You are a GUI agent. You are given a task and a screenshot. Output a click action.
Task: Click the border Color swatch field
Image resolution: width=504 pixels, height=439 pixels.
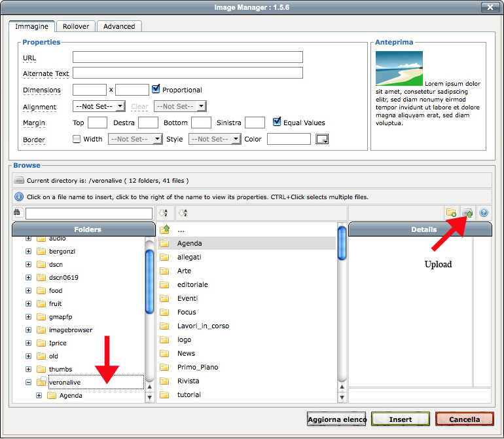289,139
